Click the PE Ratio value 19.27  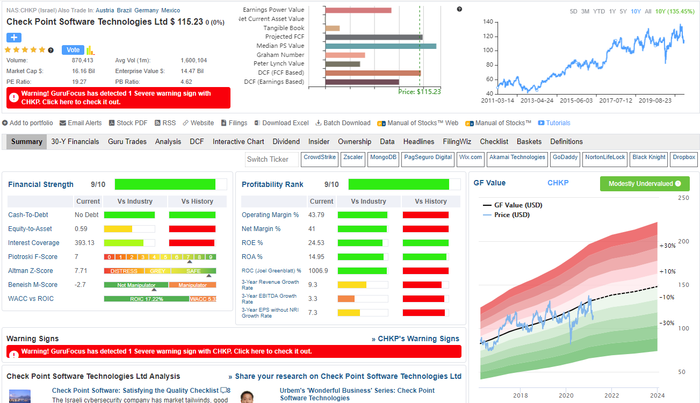(x=79, y=82)
